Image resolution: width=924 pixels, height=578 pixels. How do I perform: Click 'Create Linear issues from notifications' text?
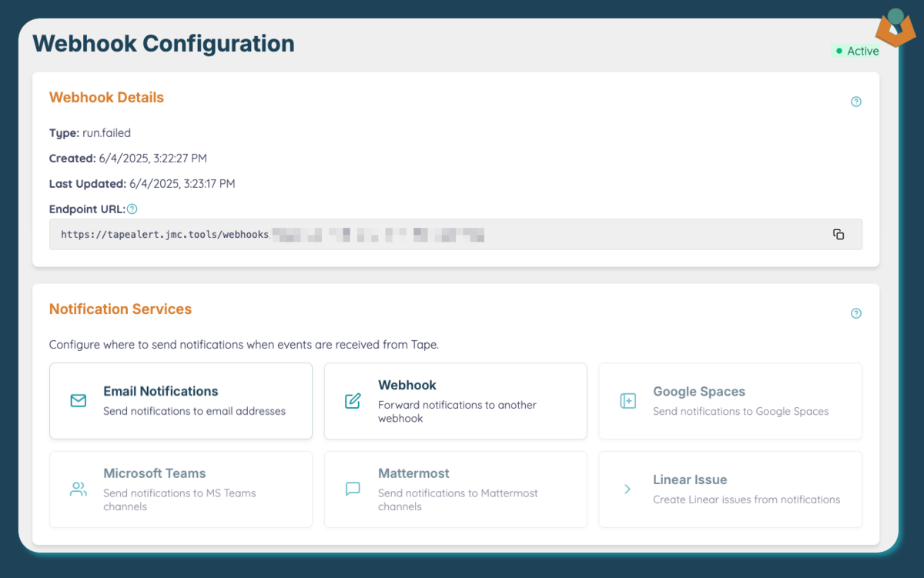click(747, 499)
